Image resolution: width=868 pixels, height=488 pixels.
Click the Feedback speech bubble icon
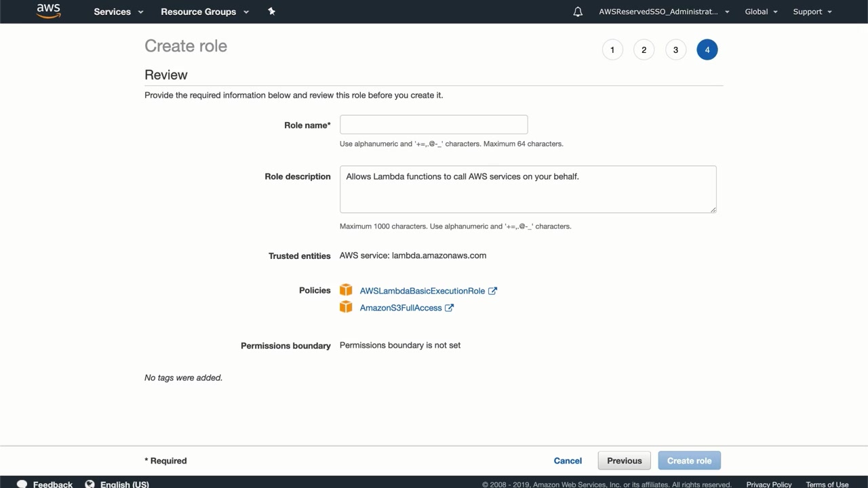click(x=22, y=484)
